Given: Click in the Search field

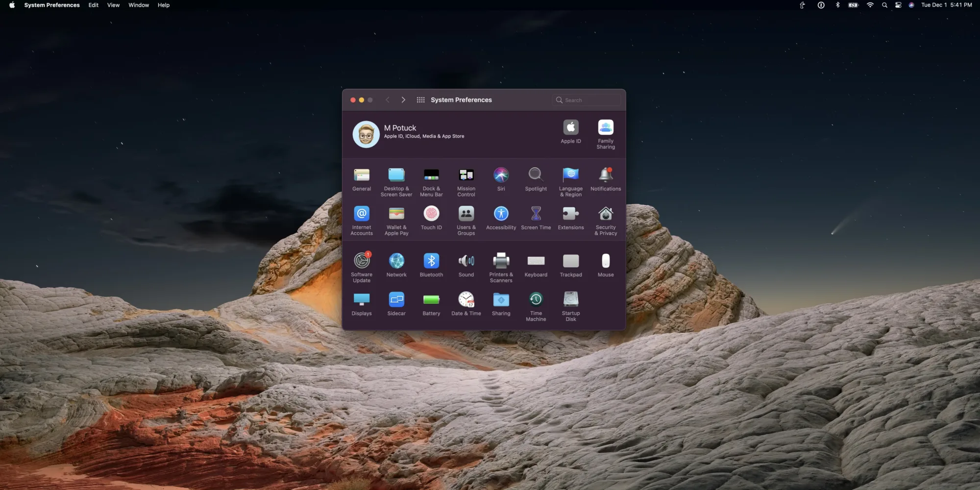Looking at the screenshot, I should click(x=587, y=100).
